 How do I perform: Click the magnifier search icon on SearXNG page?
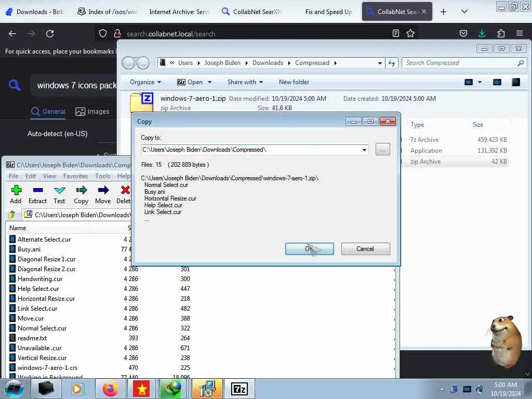(15, 85)
